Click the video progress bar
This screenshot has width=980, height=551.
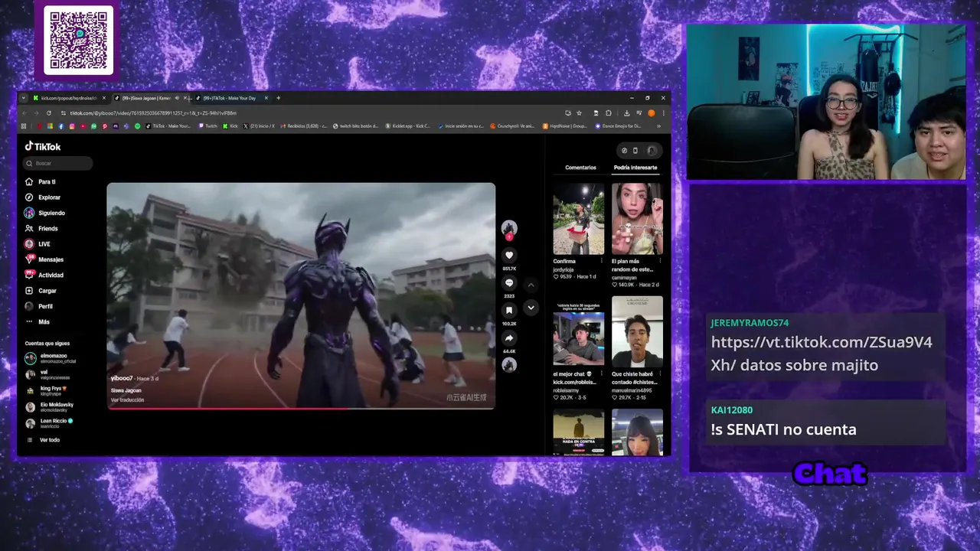(301, 409)
